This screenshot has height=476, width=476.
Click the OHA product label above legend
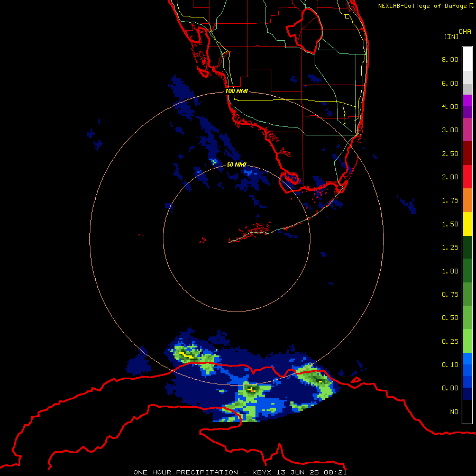click(465, 32)
